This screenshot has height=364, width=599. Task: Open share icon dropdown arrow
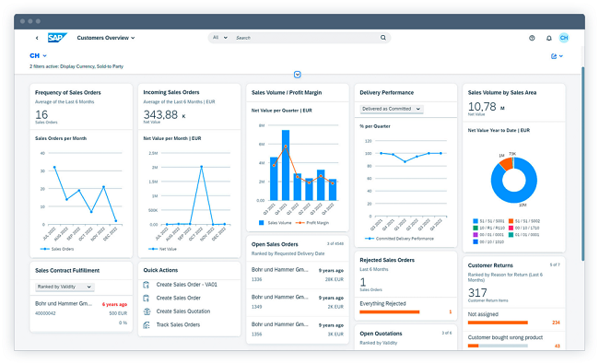561,56
